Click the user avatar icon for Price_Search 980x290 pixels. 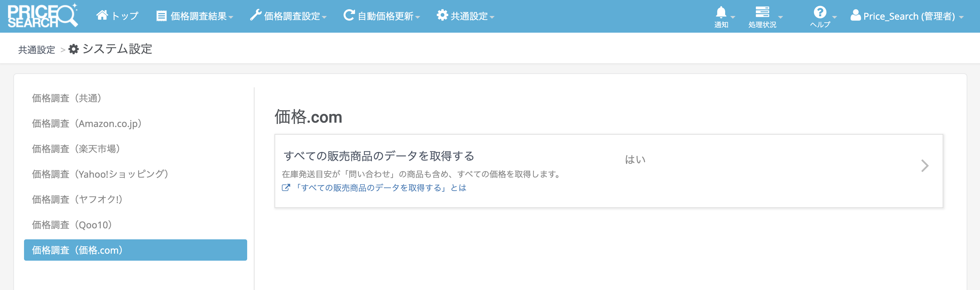855,16
